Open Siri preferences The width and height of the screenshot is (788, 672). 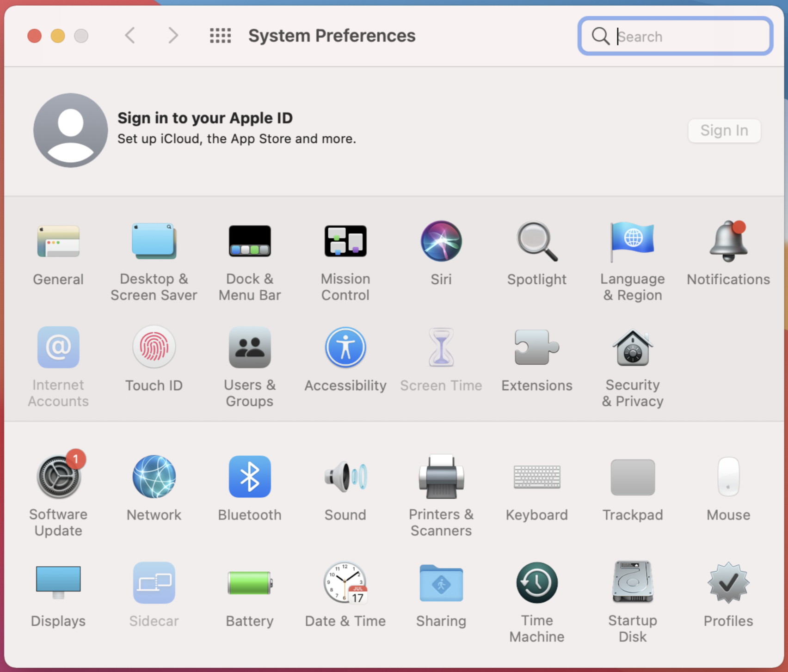click(x=441, y=241)
